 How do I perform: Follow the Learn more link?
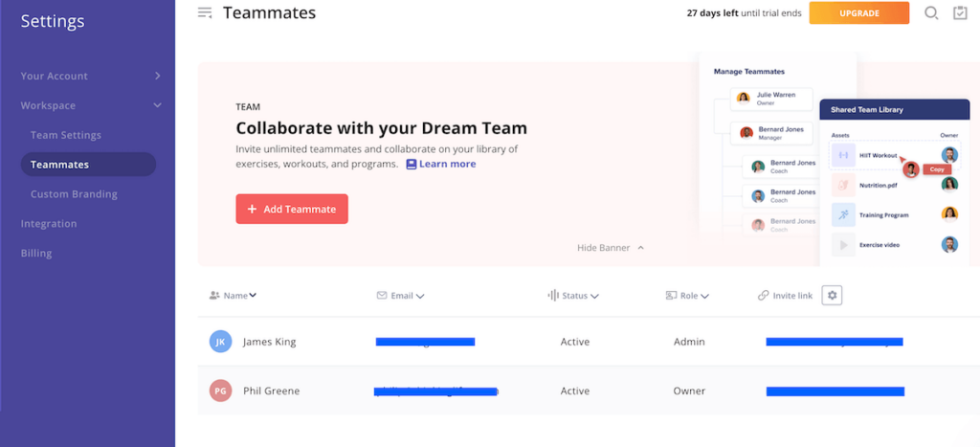(x=441, y=164)
